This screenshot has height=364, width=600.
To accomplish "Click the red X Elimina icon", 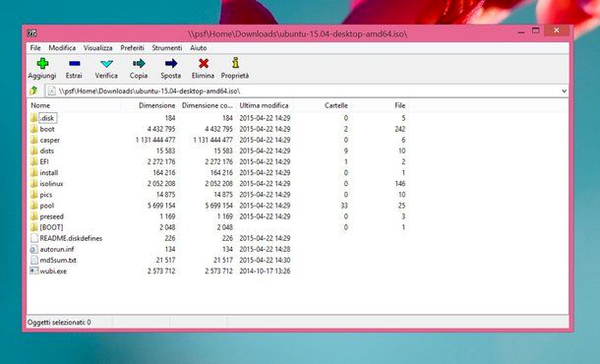I will pos(204,64).
